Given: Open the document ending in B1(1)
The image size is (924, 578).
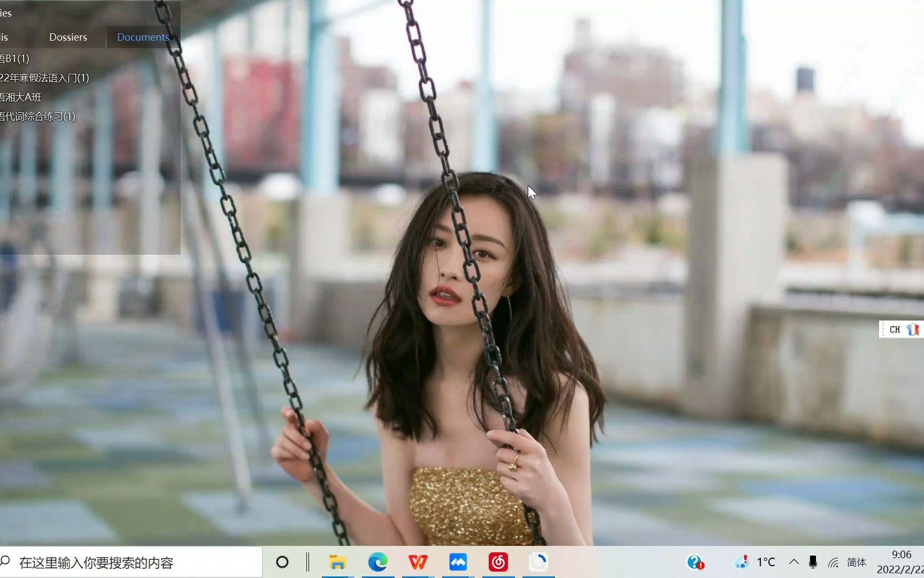Looking at the screenshot, I should click(15, 58).
